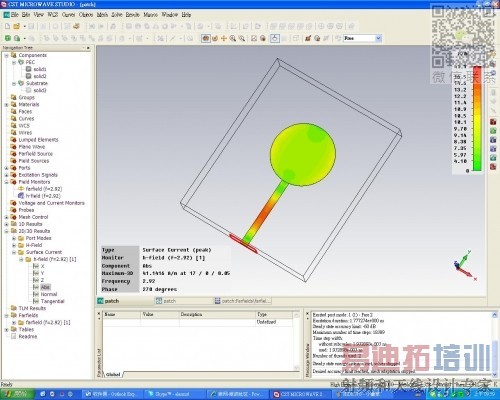Select the Abs surface current component

tap(45, 287)
